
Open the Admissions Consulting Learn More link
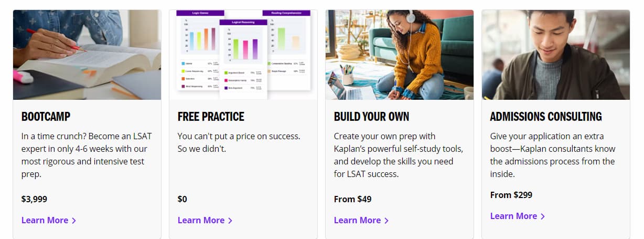pos(518,216)
